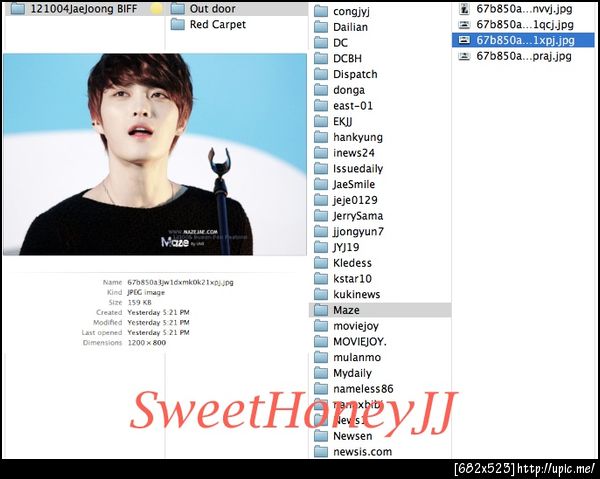Select file icon for 67b850a...nvvj.jpg
600x479 pixels.
(x=464, y=8)
